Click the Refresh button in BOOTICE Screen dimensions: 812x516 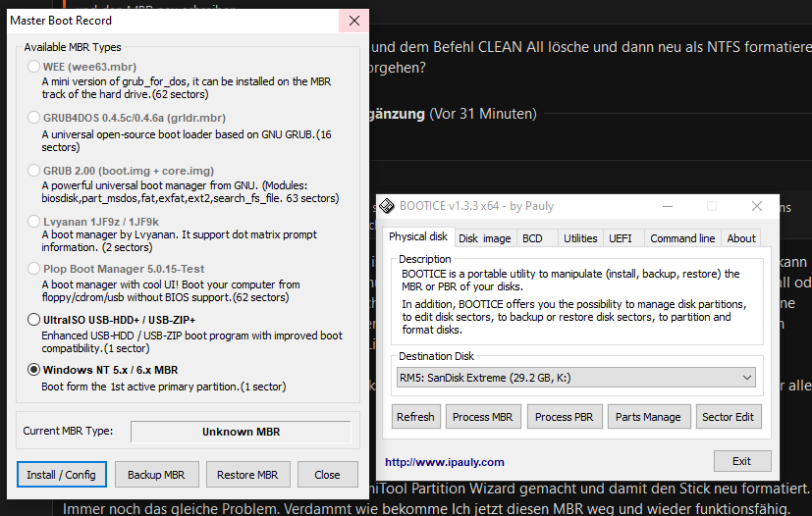[415, 417]
